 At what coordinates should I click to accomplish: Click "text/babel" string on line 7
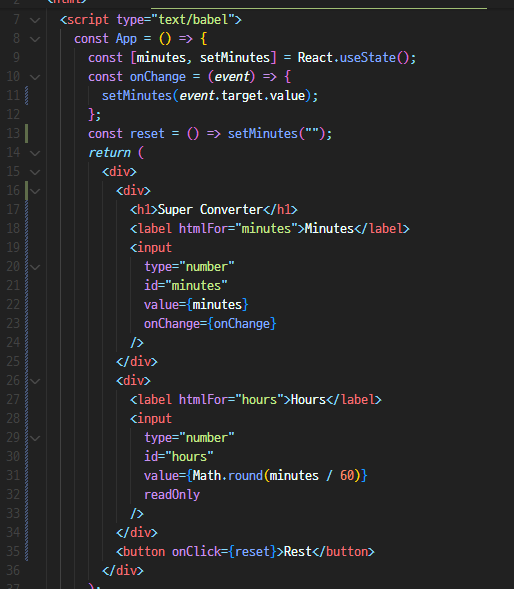point(193,20)
